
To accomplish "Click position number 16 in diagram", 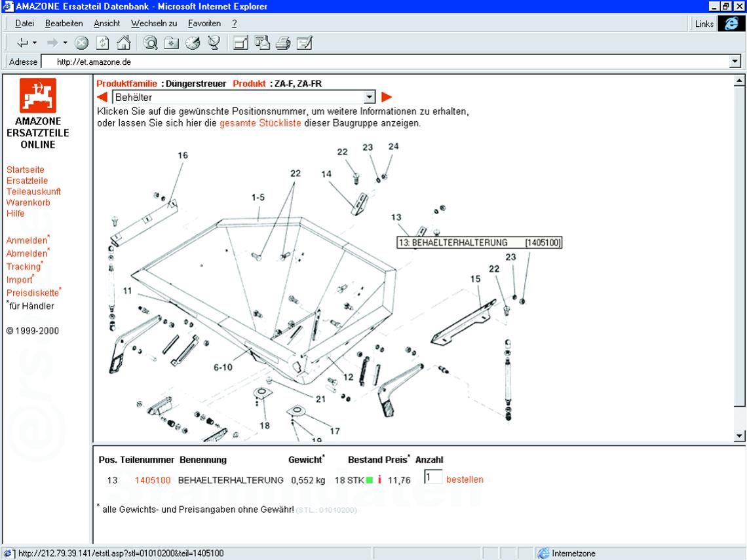I will (183, 155).
